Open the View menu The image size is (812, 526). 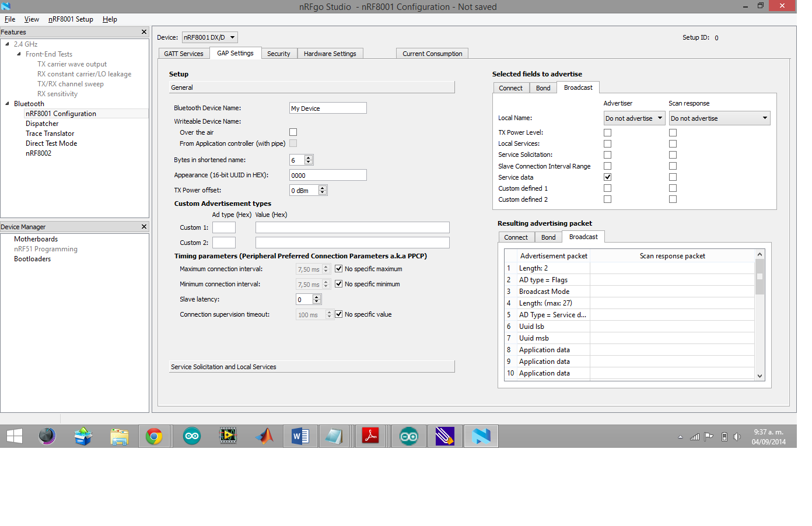pos(32,19)
